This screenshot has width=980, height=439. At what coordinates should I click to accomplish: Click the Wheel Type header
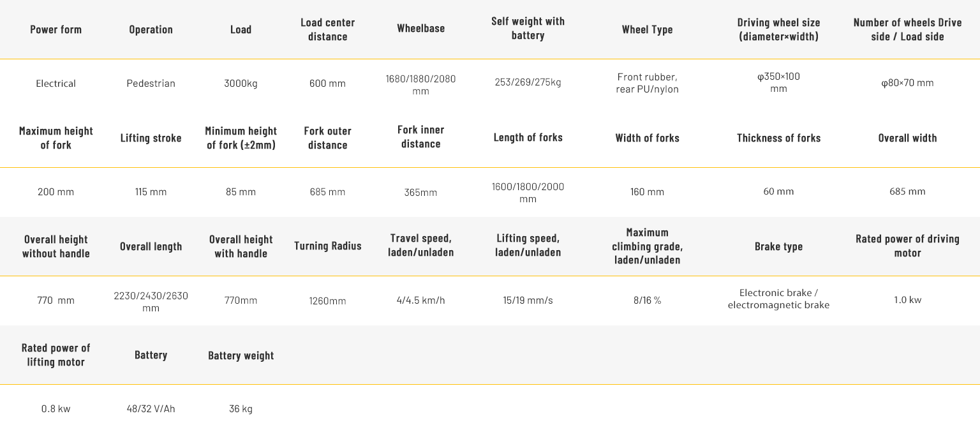click(647, 29)
